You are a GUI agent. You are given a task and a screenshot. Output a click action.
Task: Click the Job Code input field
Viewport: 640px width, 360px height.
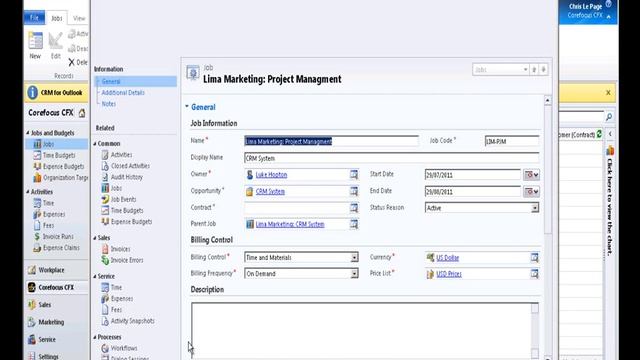coord(512,141)
